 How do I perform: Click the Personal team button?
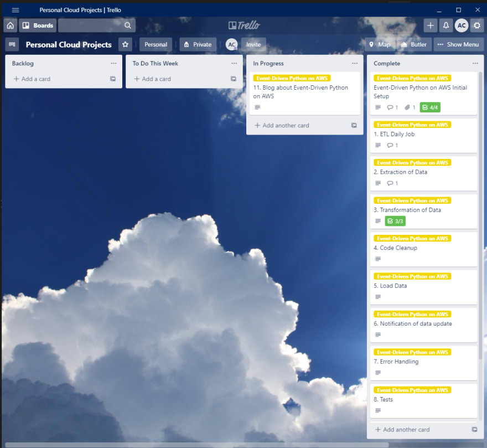point(156,44)
